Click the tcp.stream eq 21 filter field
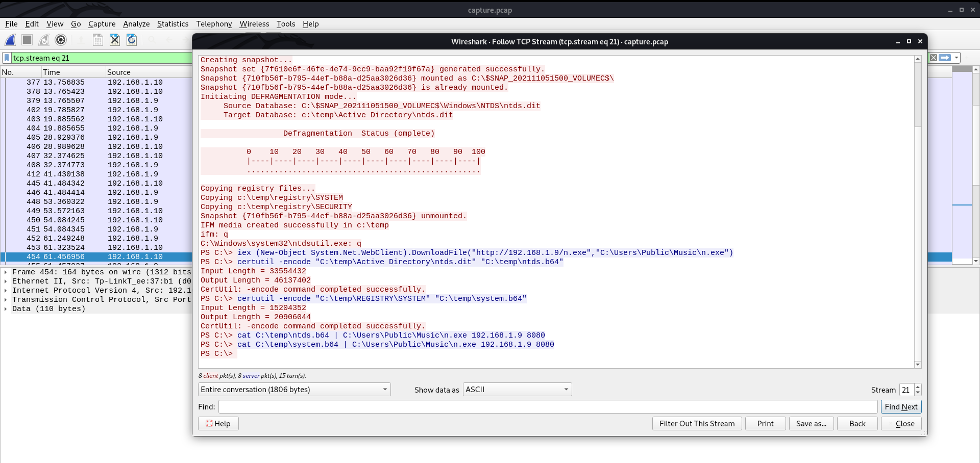The width and height of the screenshot is (980, 463). point(101,58)
